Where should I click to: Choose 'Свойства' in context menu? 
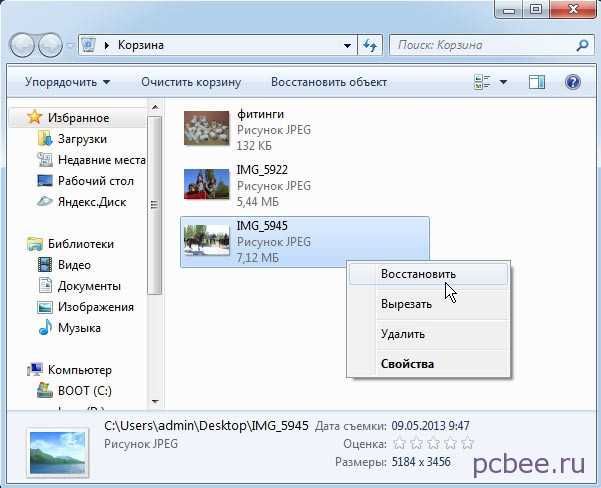(x=429, y=364)
